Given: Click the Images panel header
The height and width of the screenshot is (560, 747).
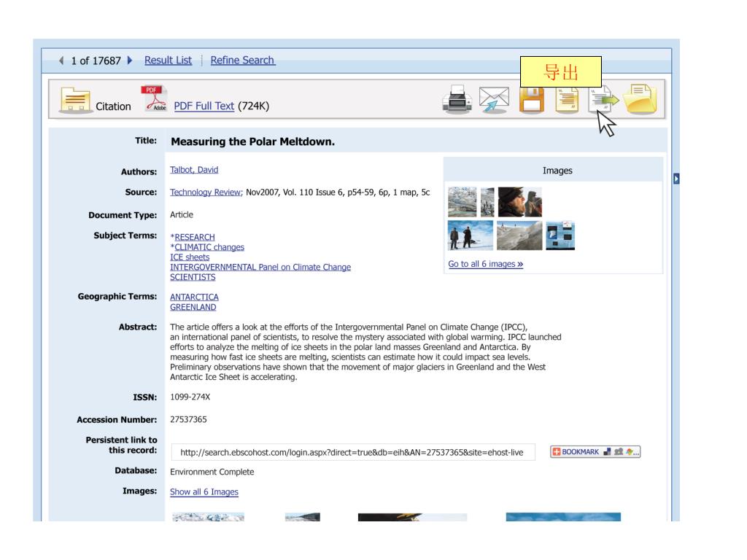Looking at the screenshot, I should [x=553, y=170].
